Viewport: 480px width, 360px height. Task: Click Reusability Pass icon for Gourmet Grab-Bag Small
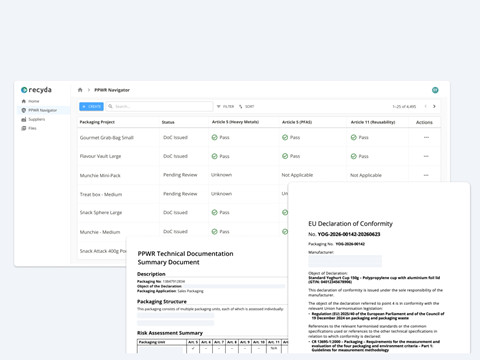pos(354,137)
